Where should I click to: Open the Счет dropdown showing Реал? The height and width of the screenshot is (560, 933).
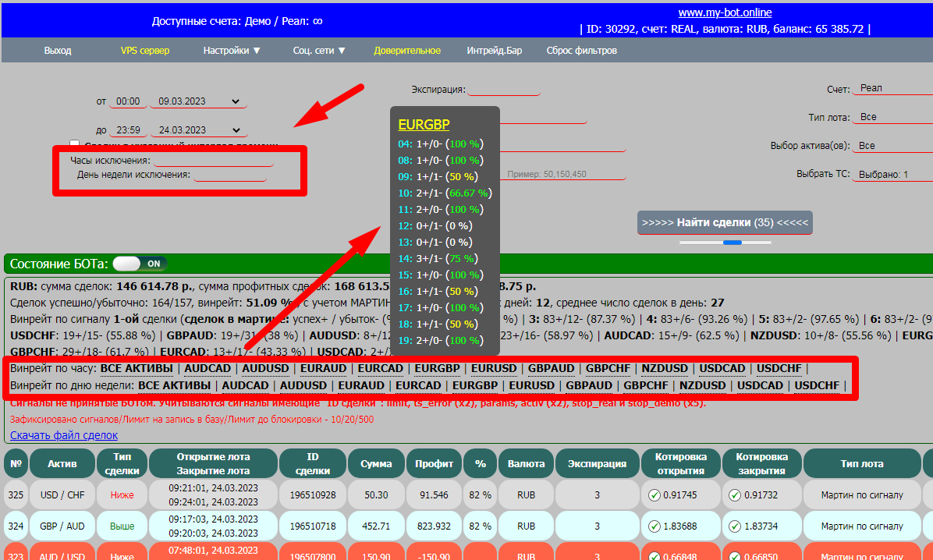[x=892, y=88]
